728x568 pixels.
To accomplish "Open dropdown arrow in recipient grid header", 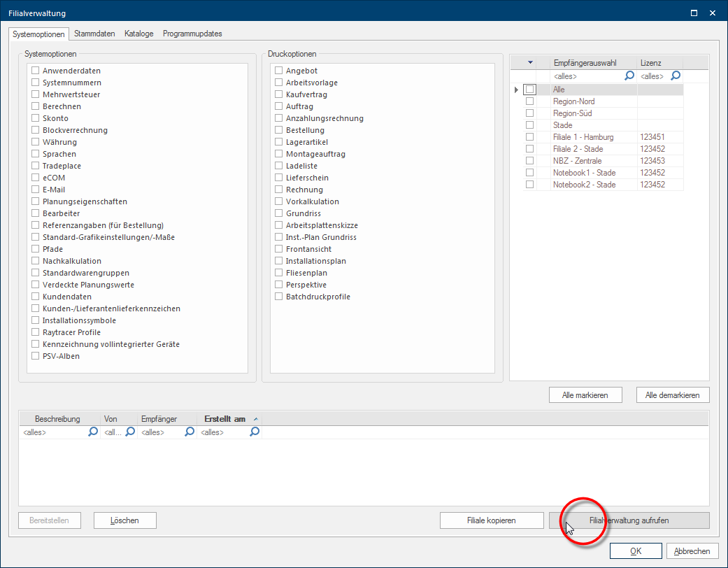I will [x=530, y=62].
